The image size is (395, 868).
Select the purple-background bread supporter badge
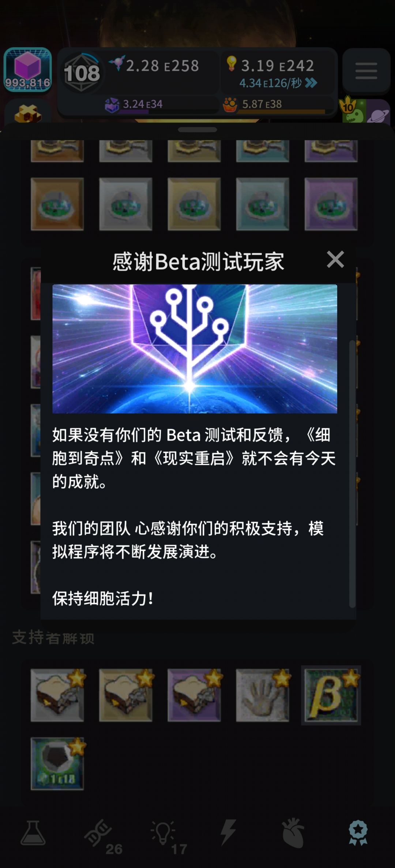tap(194, 695)
